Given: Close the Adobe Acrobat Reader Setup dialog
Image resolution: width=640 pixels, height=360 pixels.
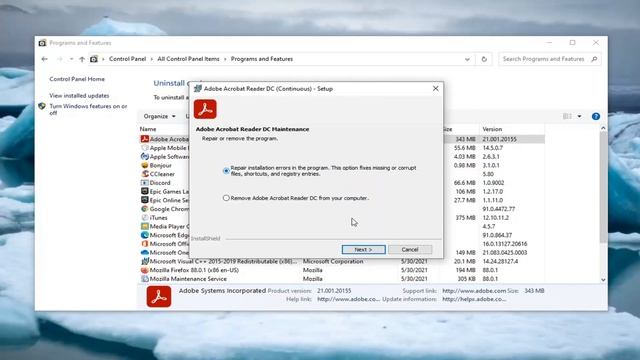Looking at the screenshot, I should click(436, 88).
